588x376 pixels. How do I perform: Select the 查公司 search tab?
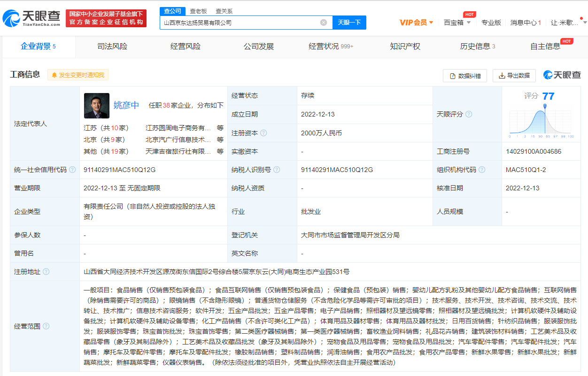pos(172,11)
